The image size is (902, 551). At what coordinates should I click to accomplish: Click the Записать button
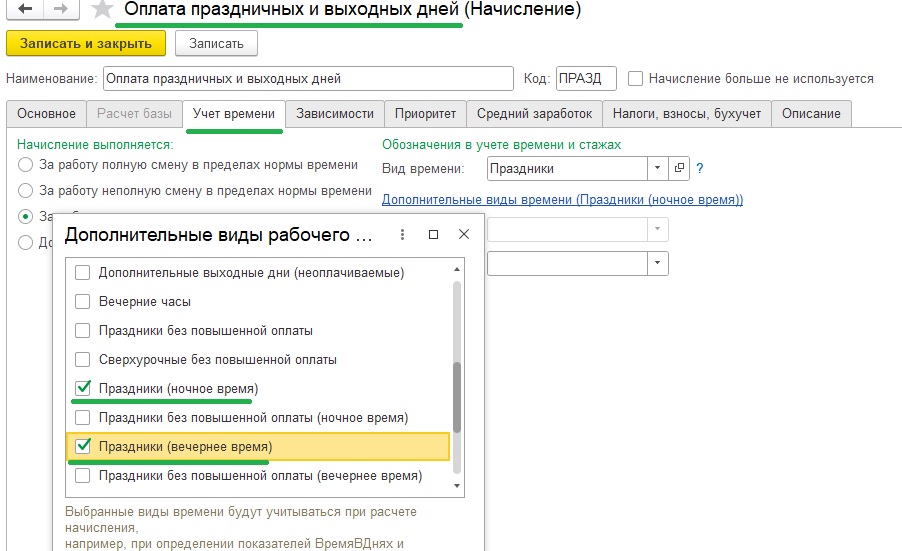coord(216,44)
